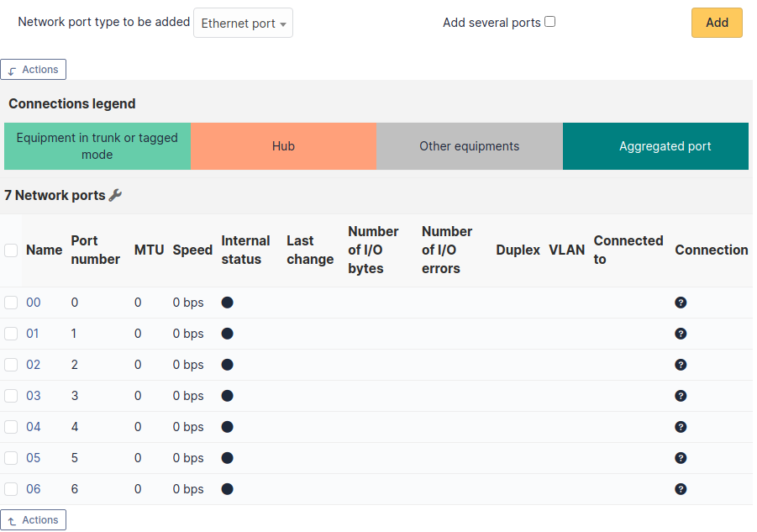
Task: Open network port 04 link
Action: [x=34, y=427]
